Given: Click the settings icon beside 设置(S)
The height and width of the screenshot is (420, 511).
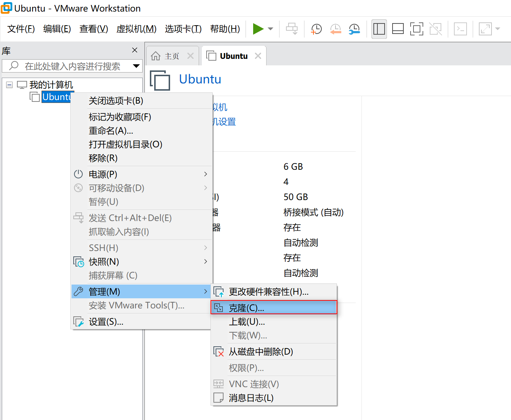Looking at the screenshot, I should (x=78, y=321).
